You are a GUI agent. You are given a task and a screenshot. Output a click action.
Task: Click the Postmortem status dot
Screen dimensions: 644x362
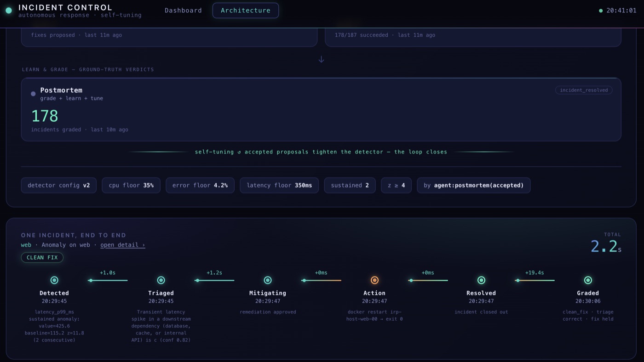[x=33, y=94]
